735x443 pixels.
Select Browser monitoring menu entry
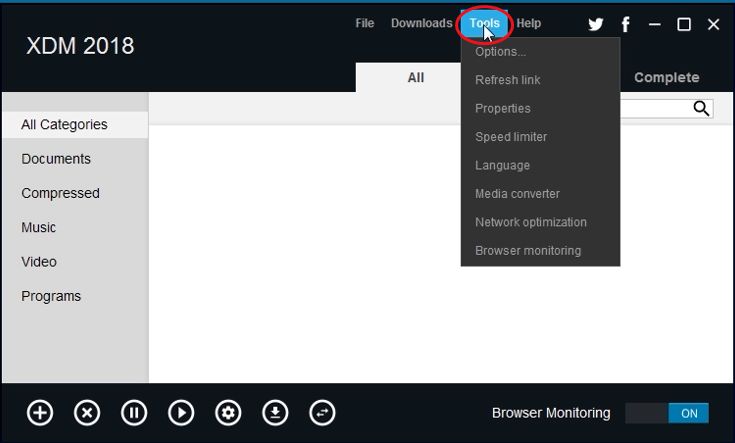click(540, 251)
